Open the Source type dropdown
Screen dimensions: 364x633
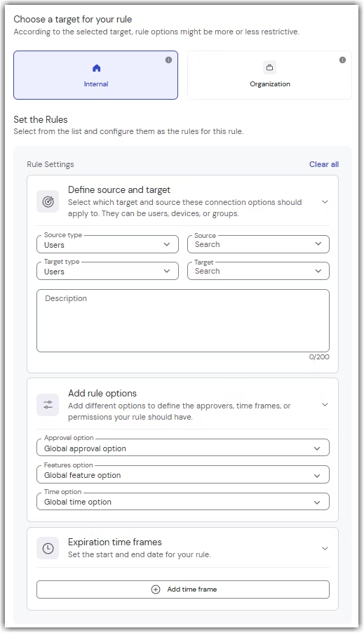tap(107, 244)
